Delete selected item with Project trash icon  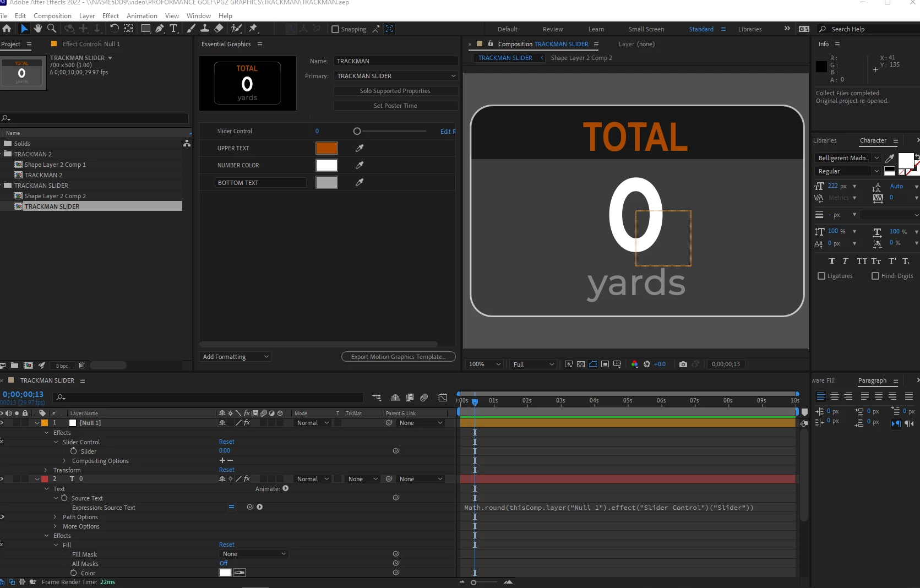81,365
